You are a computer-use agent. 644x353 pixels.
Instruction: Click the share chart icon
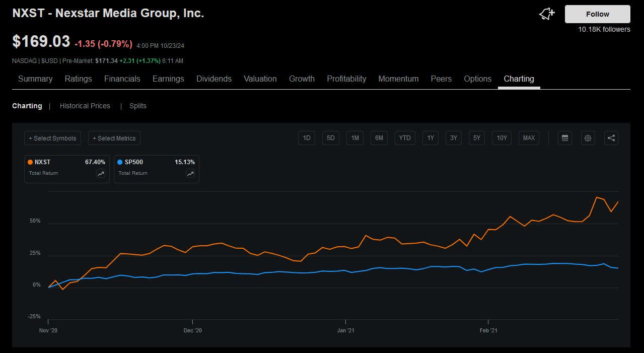611,138
